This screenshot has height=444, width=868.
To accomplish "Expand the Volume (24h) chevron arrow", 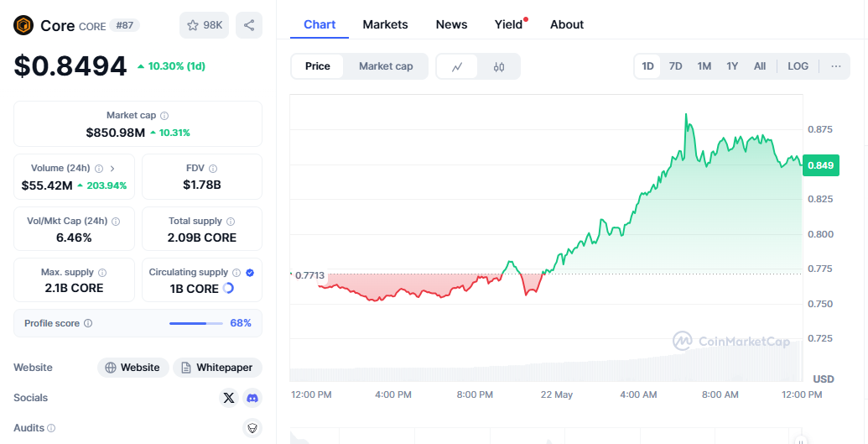I will point(112,169).
